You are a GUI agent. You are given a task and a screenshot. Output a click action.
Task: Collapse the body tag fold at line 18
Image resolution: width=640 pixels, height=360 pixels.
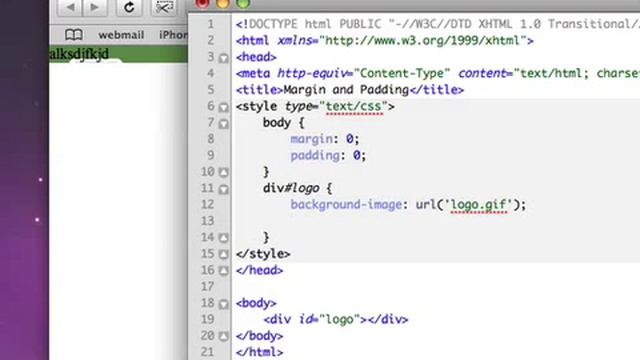coord(223,304)
